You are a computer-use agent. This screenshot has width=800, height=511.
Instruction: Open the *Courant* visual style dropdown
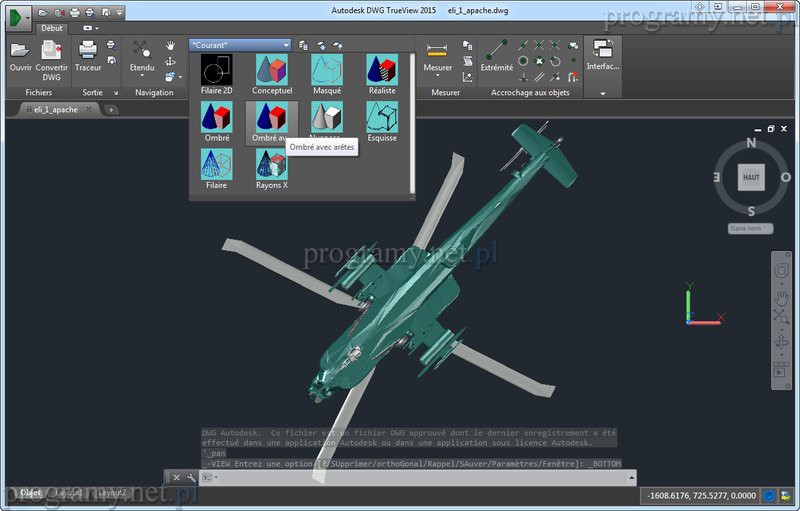[239, 45]
